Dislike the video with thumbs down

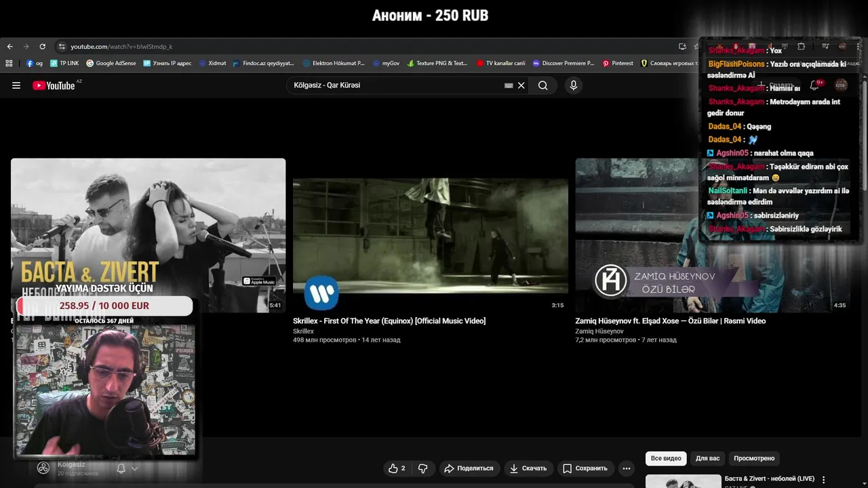[423, 468]
